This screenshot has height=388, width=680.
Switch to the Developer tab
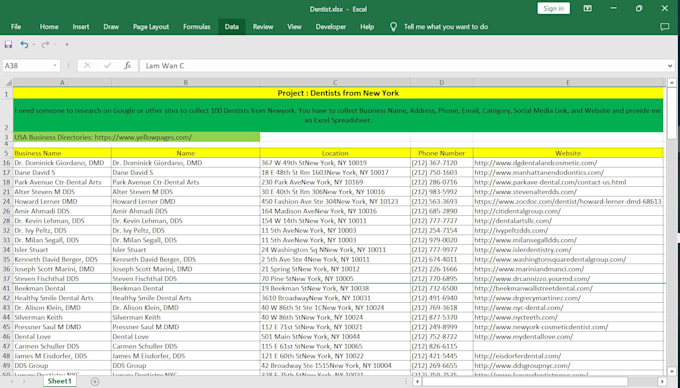pyautogui.click(x=330, y=26)
